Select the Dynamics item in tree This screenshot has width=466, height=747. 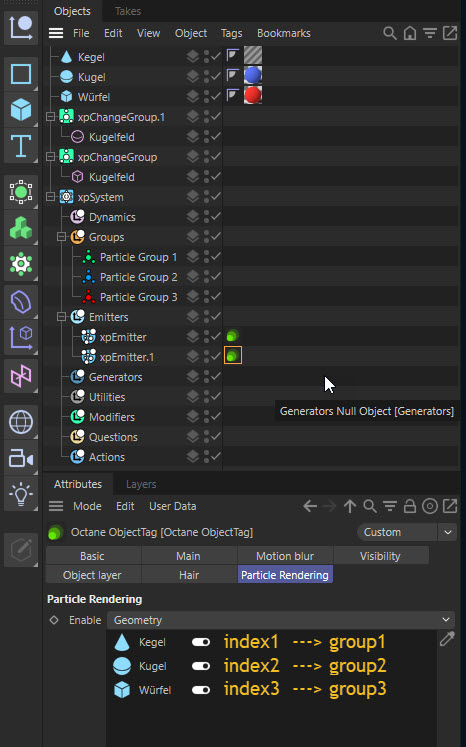click(112, 217)
